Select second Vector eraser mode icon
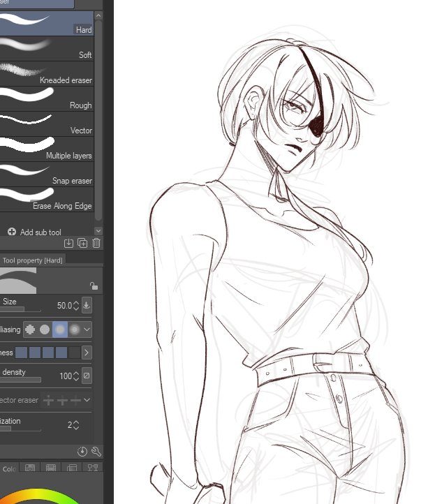Image resolution: width=421 pixels, height=504 pixels. tap(62, 400)
